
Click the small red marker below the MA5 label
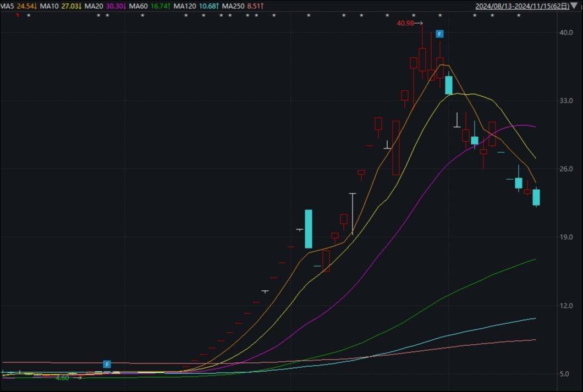(x=17, y=15)
